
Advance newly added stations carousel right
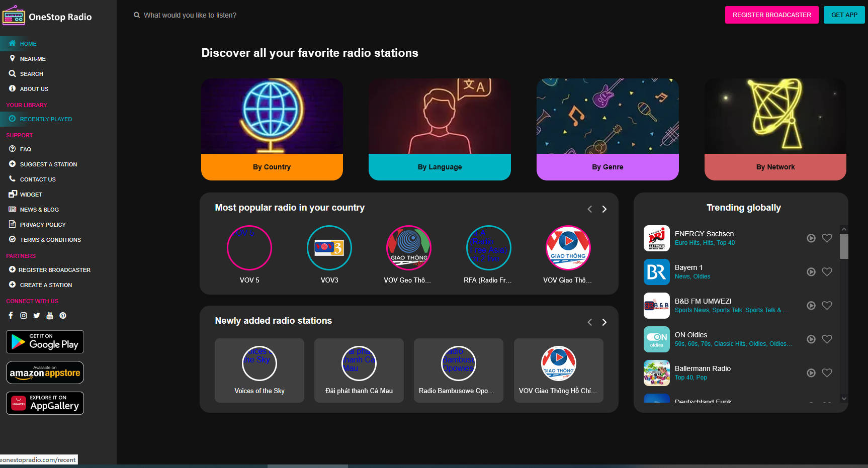tap(604, 322)
